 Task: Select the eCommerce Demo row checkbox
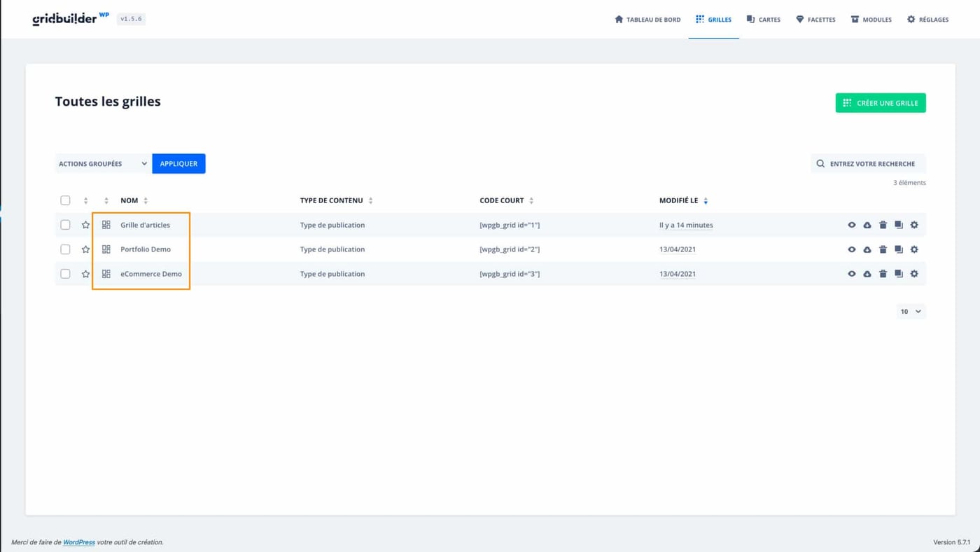[x=65, y=274]
